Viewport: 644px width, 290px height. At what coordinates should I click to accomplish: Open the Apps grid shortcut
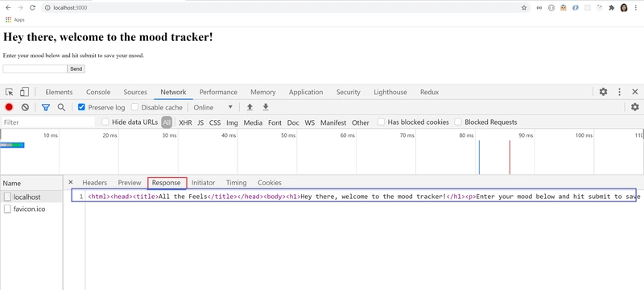(x=14, y=19)
